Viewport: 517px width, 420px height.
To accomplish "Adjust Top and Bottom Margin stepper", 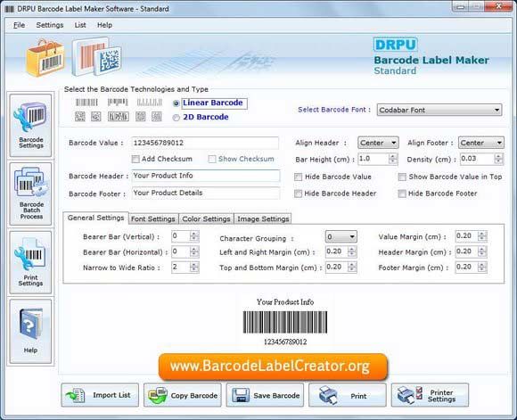I will [x=352, y=268].
